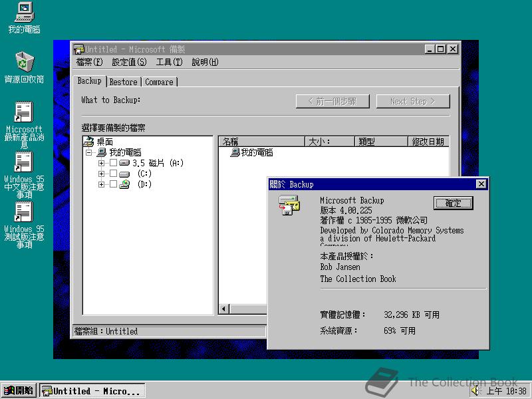Screen dimensions: 532x399
Task: Check the 3.5 磁片 (A:) checkbox
Action: point(113,163)
